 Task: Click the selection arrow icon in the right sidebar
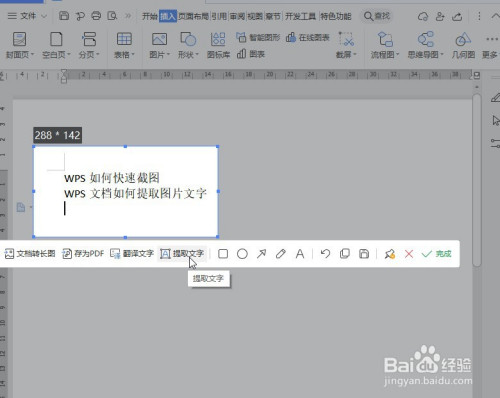point(496,120)
